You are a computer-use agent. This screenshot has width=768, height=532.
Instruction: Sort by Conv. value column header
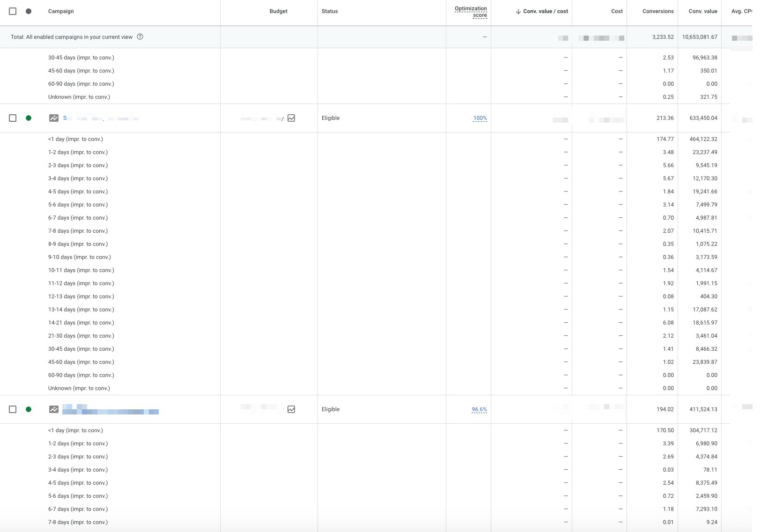(x=703, y=11)
